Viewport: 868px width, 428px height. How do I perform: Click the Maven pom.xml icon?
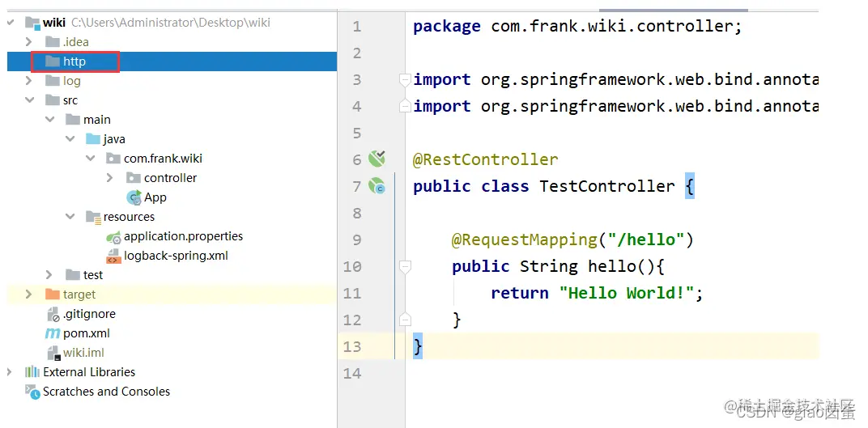tap(53, 333)
